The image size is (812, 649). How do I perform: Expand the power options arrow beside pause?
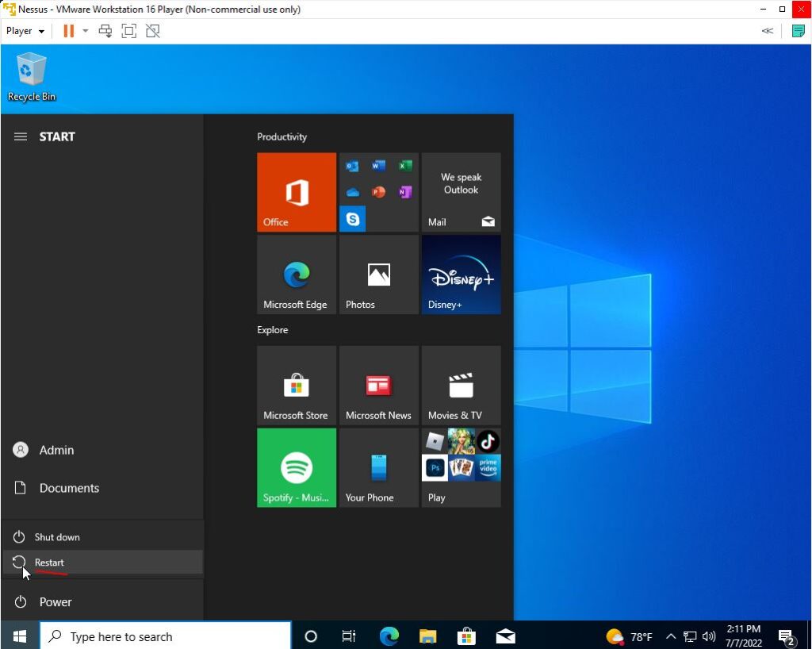point(86,31)
